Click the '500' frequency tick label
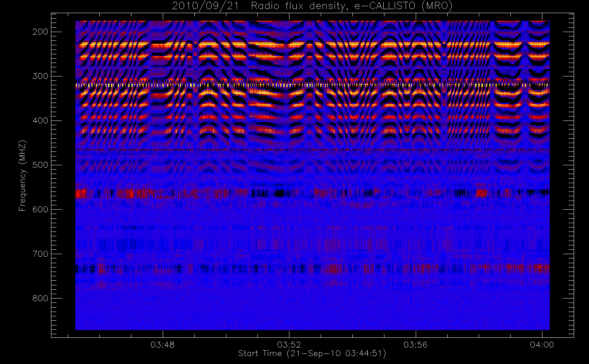Screen dimensions: 589x364 coord(40,165)
